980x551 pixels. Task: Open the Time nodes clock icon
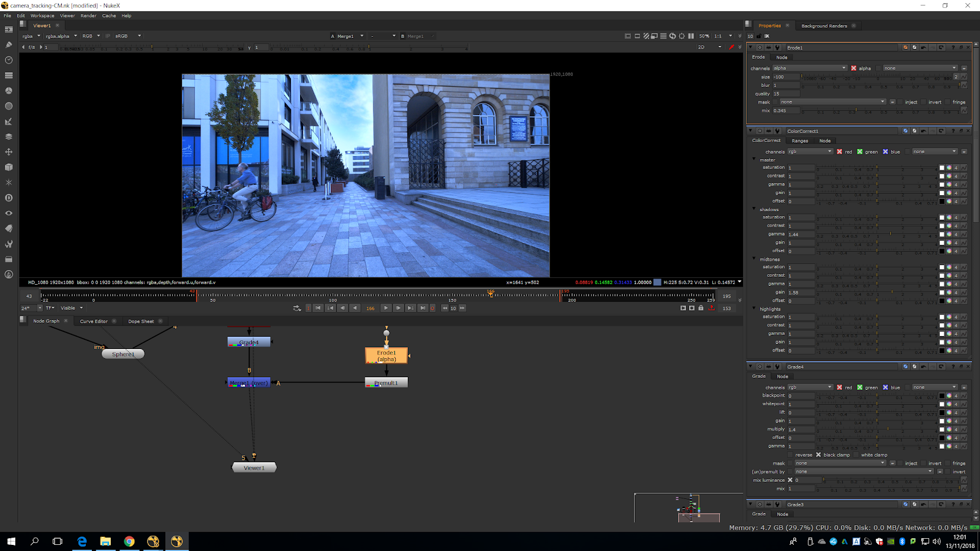(x=9, y=60)
